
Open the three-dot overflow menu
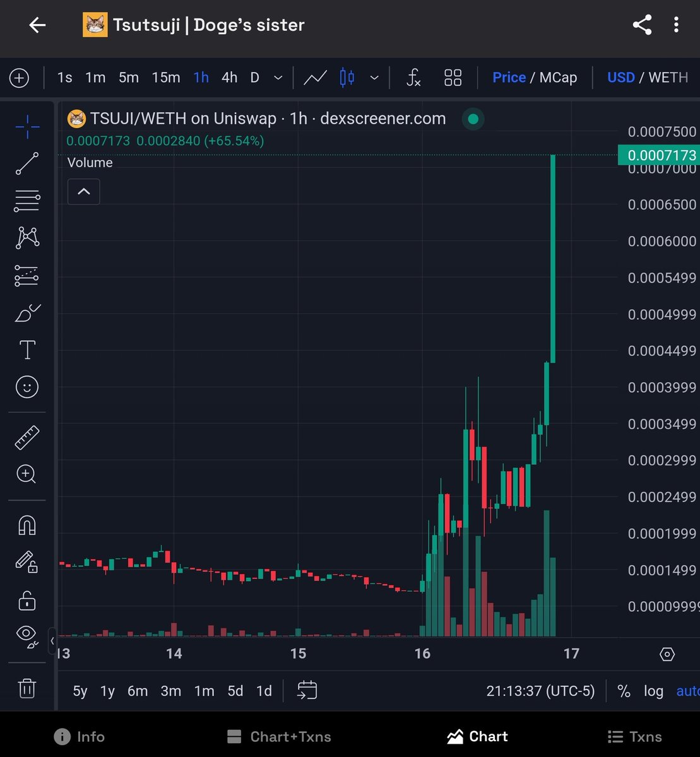click(677, 25)
